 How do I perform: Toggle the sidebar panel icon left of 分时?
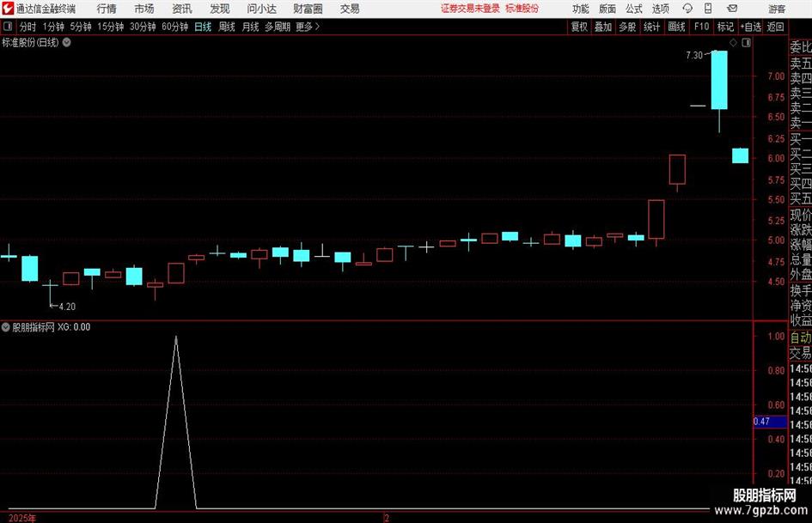pyautogui.click(x=8, y=27)
